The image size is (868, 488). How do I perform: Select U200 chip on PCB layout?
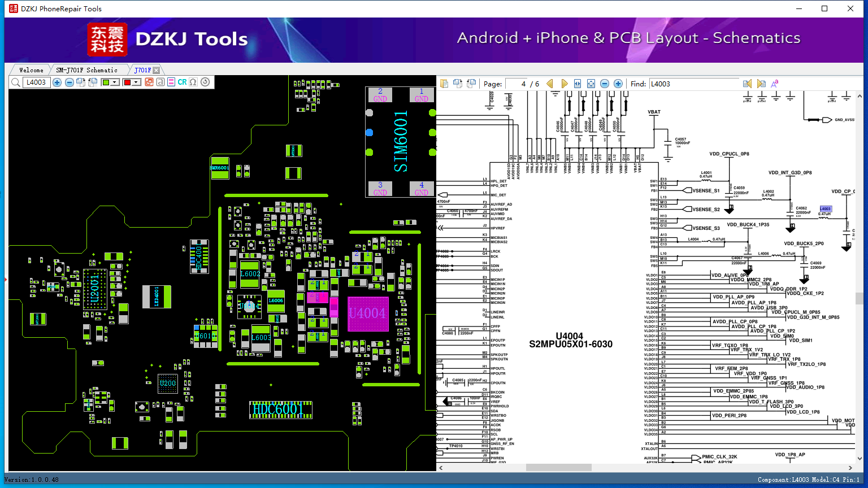click(167, 384)
